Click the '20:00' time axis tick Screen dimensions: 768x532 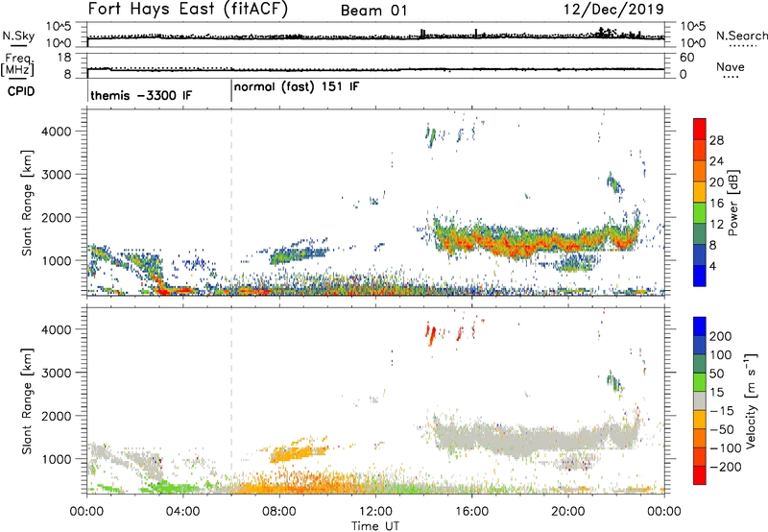[x=567, y=512]
